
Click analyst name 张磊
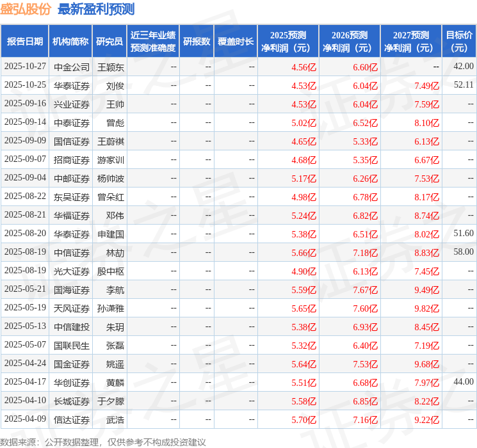[x=115, y=346]
